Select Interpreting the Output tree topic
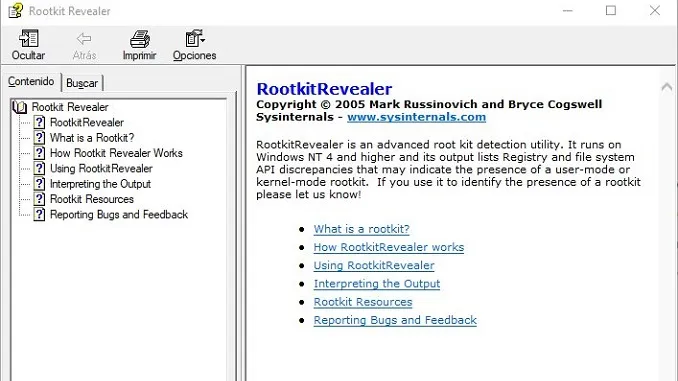The height and width of the screenshot is (381, 678). pos(100,184)
